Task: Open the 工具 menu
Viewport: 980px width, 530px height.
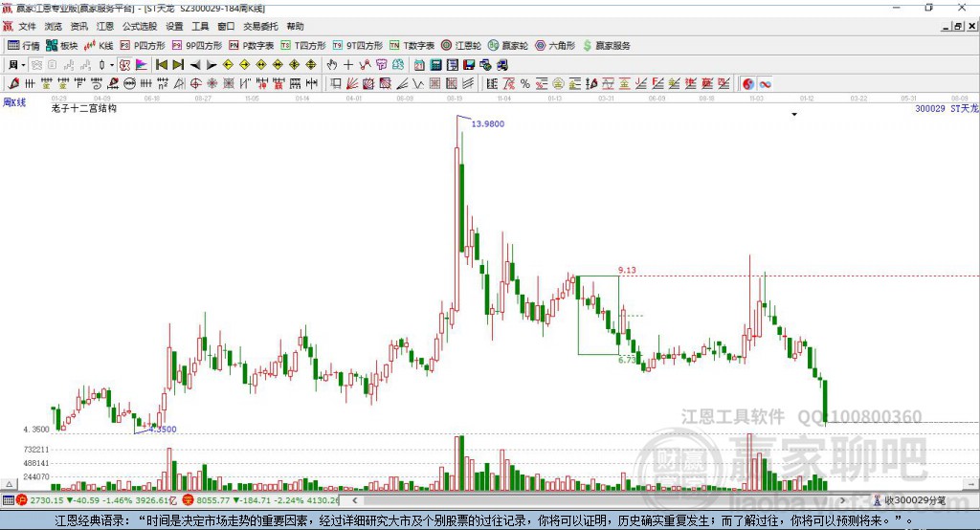Action: (x=200, y=26)
